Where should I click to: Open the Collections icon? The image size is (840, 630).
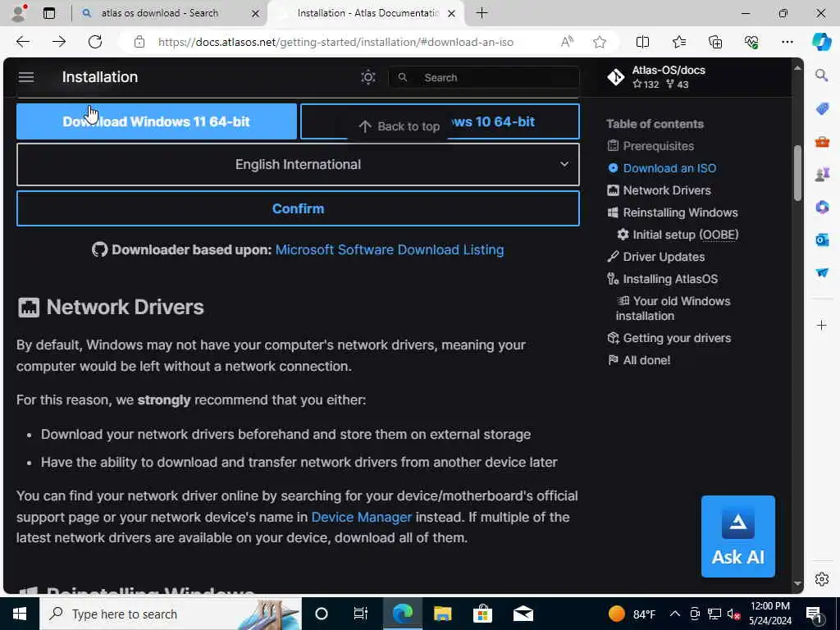(715, 42)
